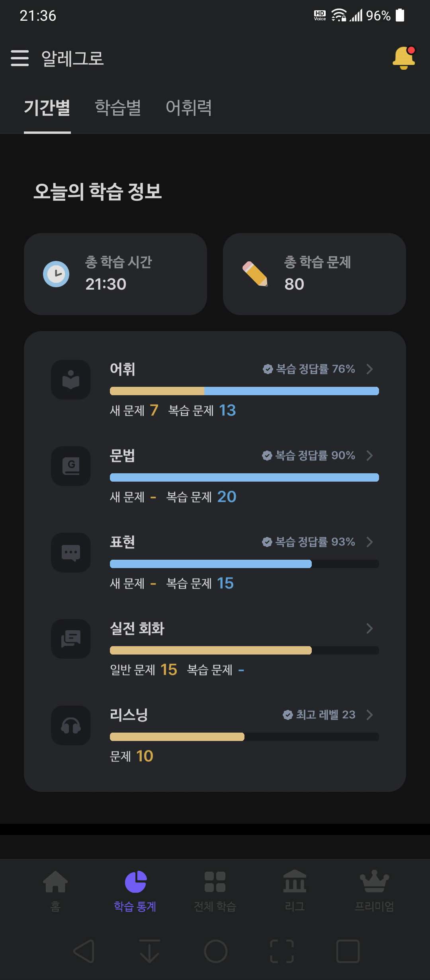Open 총 학습 시간 card
This screenshot has width=430, height=980.
[115, 274]
